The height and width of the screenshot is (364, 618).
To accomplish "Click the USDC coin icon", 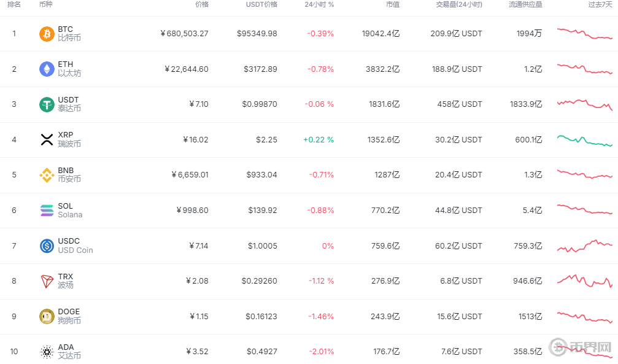I will pos(47,246).
